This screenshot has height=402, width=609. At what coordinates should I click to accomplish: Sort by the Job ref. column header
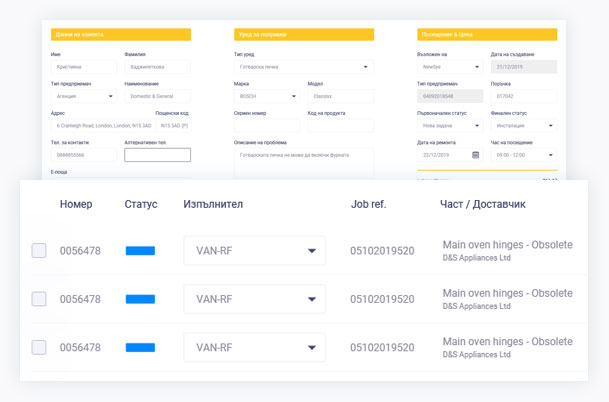click(x=369, y=204)
